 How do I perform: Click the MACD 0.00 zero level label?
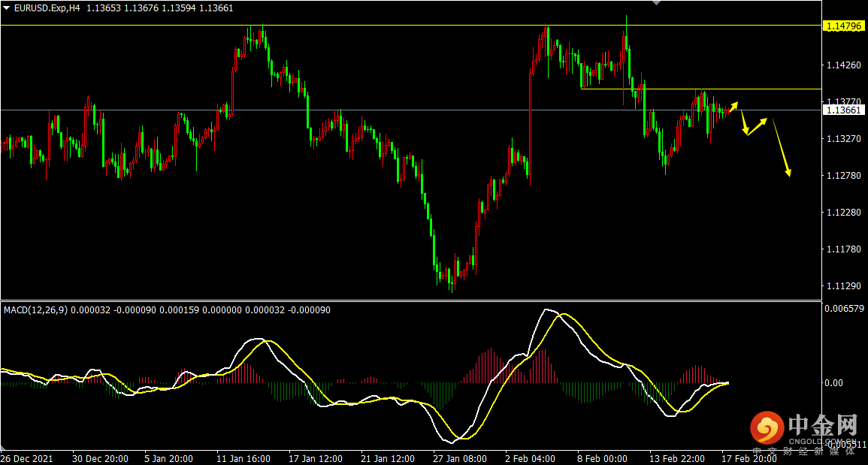tap(834, 383)
